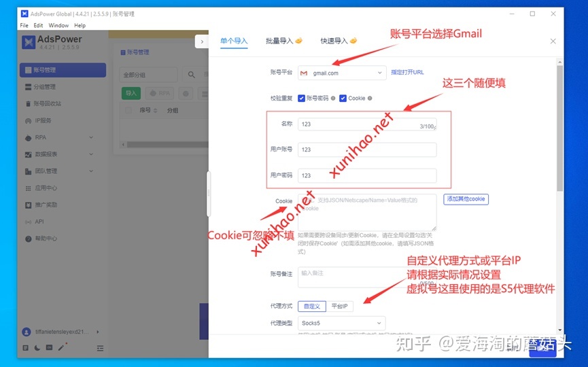Open the Window menu

tap(58, 25)
